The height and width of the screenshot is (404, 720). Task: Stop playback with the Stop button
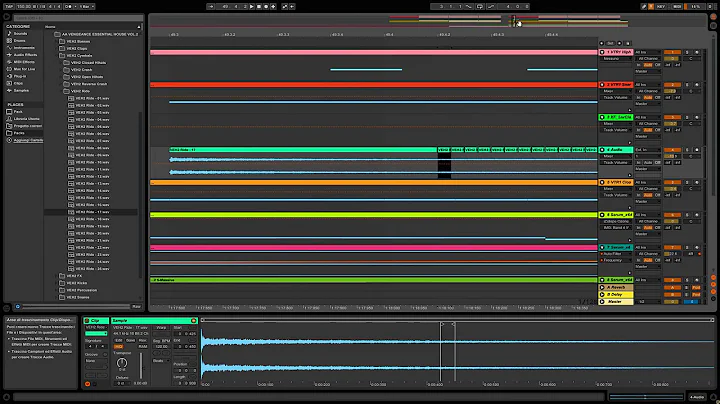coord(259,6)
